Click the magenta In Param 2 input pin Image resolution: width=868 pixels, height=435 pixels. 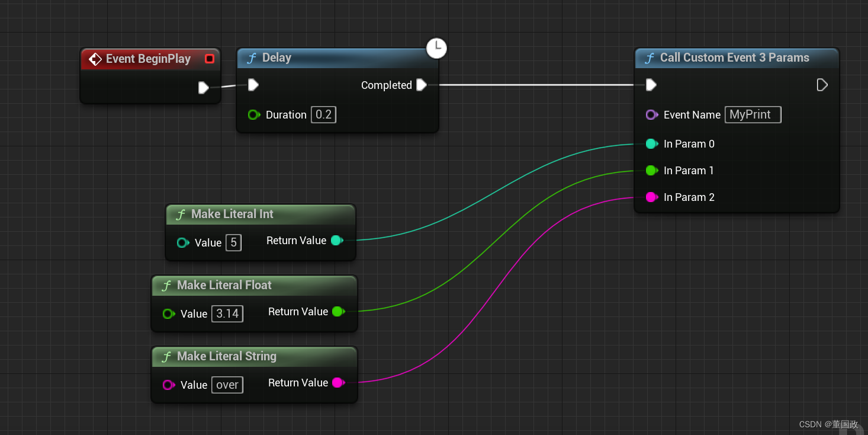tap(651, 197)
